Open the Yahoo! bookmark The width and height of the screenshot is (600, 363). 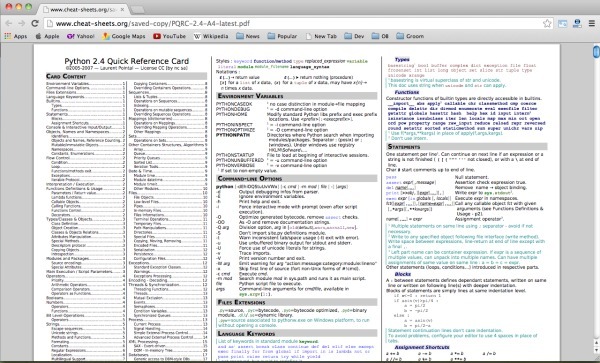80,36
